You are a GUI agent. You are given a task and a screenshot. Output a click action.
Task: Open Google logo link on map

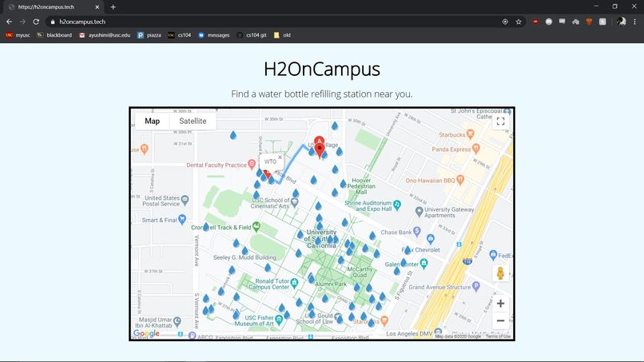click(146, 333)
